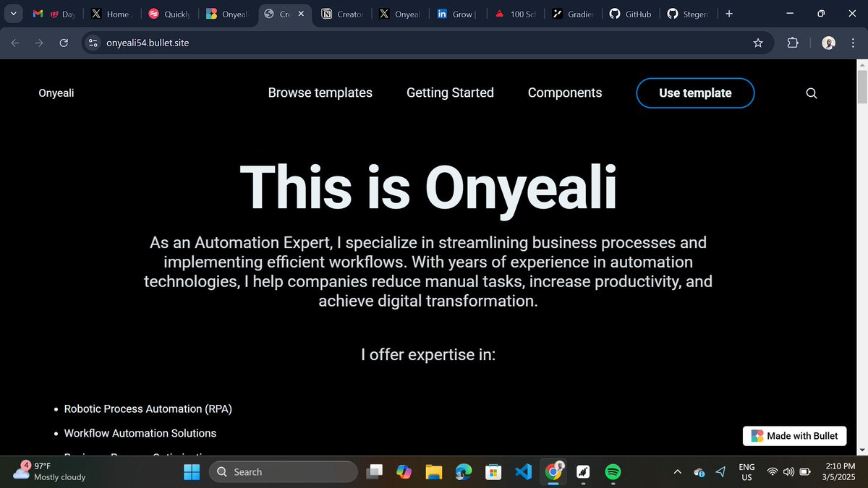Open Wi-Fi network settings in tray

[772, 472]
